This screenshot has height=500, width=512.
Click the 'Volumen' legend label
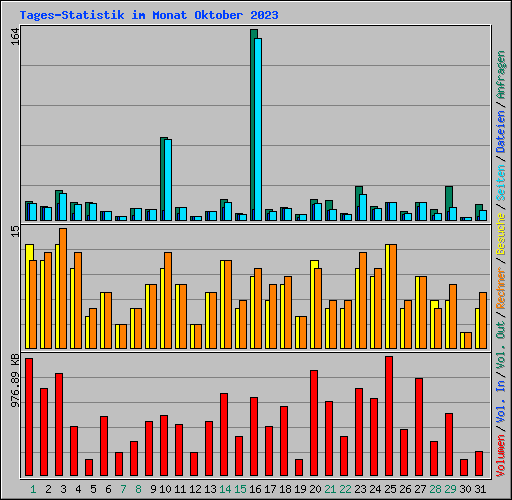[x=501, y=456]
